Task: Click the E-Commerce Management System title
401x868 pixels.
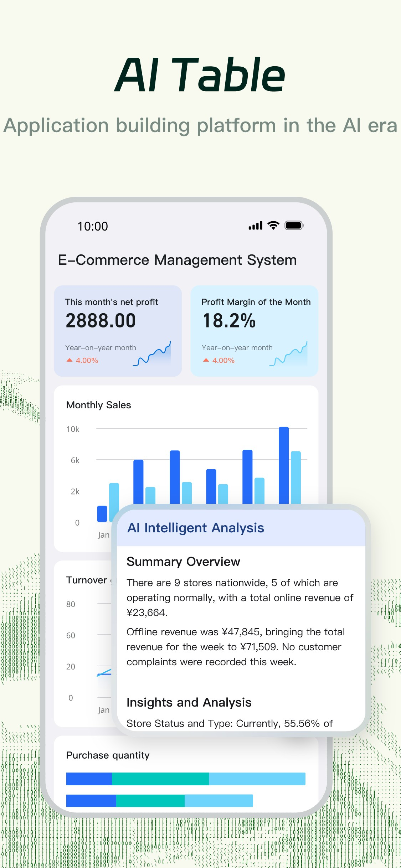Action: (x=177, y=260)
